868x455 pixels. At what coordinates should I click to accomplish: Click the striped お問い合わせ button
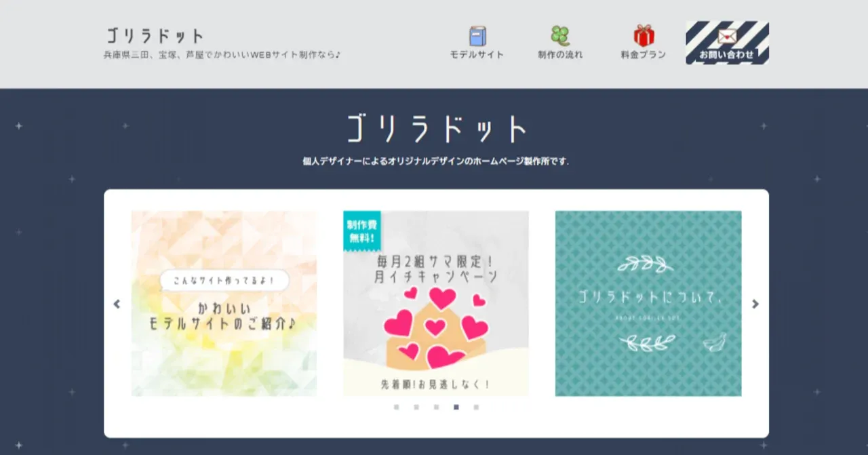727,43
